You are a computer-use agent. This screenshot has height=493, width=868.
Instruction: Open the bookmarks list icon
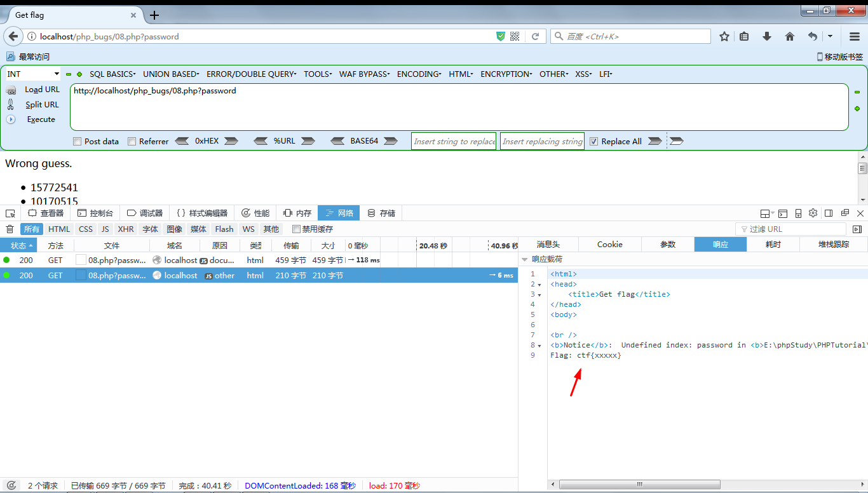coord(744,36)
